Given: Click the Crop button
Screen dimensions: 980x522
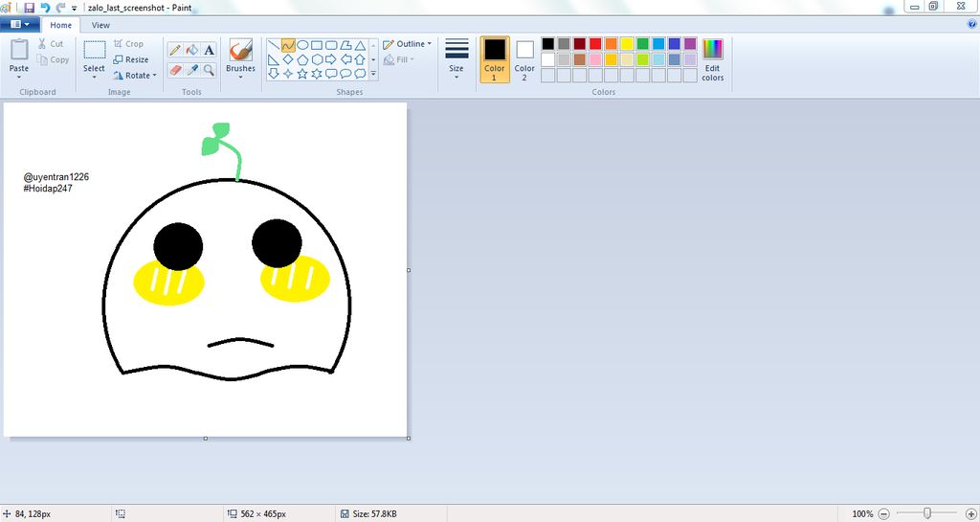Looking at the screenshot, I should (129, 44).
